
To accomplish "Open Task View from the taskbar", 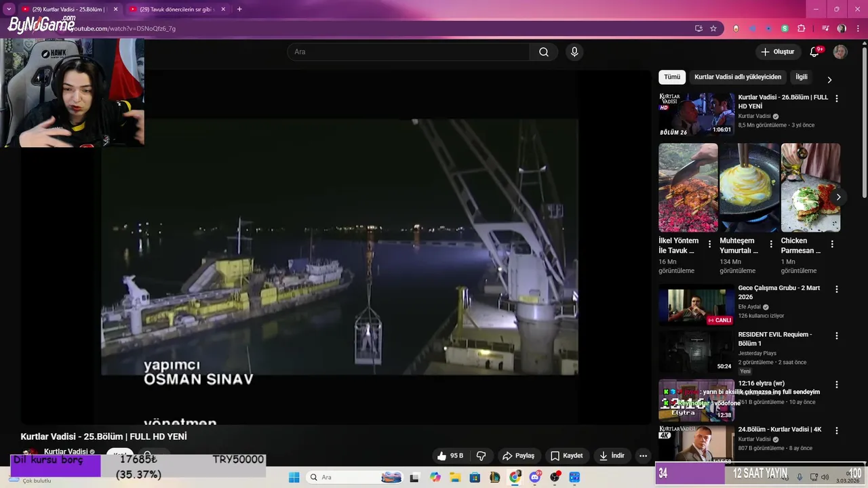I will click(x=414, y=478).
